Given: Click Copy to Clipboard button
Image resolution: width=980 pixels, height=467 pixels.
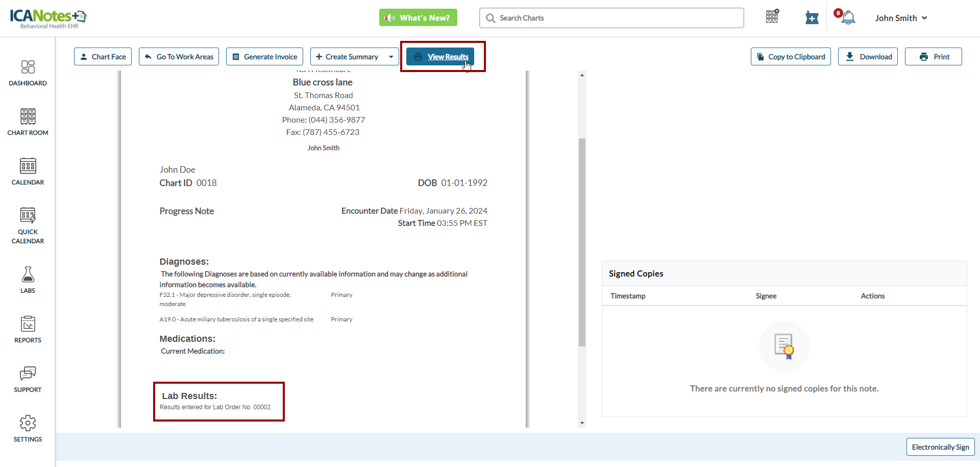Looking at the screenshot, I should coord(791,57).
